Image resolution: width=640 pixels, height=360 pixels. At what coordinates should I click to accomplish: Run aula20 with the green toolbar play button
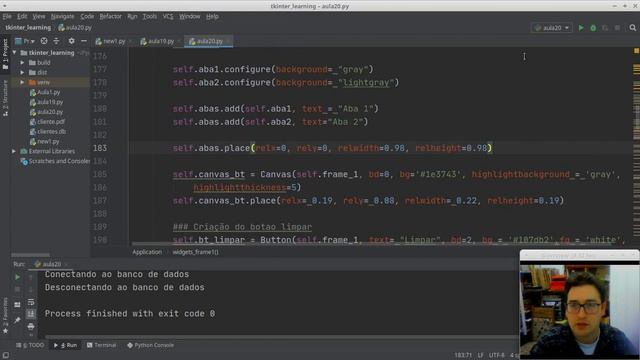click(581, 28)
